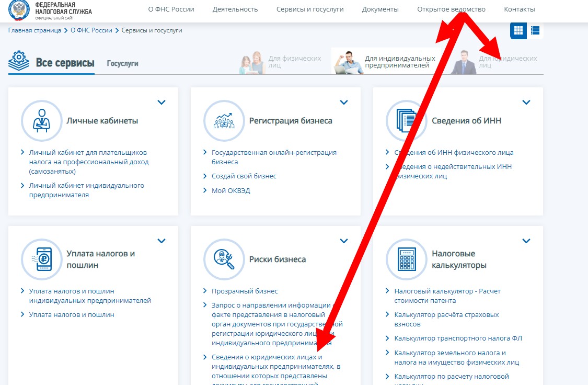Expand the Личные кабинеты card chevron
The height and width of the screenshot is (385, 588).
(x=162, y=103)
